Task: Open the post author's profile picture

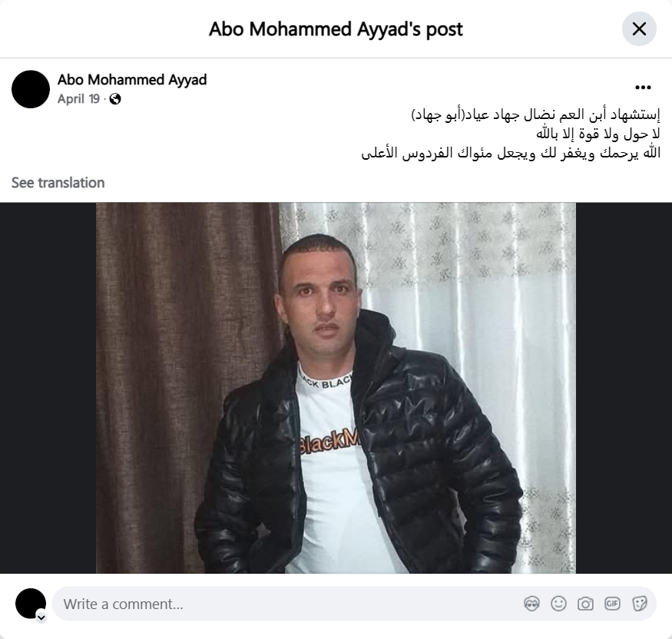Action: [x=31, y=89]
